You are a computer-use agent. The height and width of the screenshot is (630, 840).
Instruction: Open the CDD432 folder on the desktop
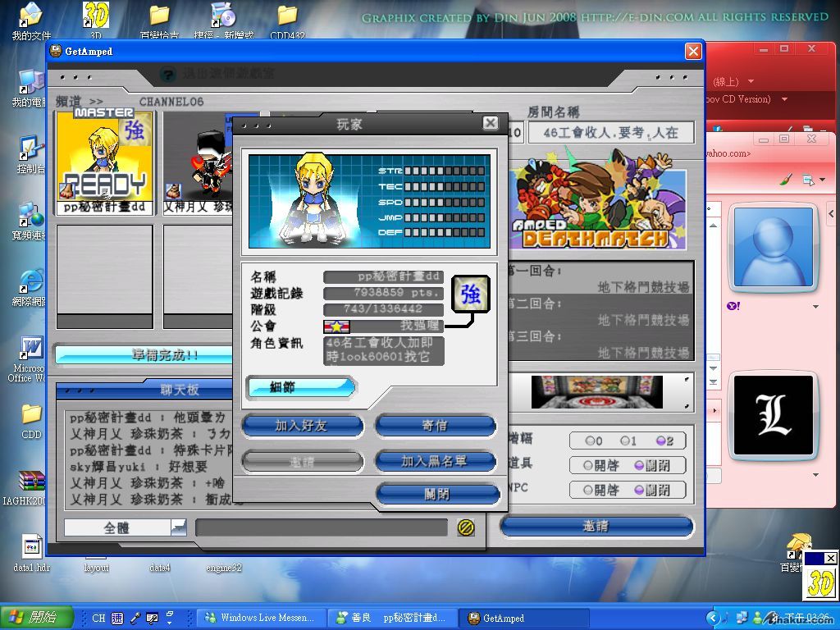(288, 21)
